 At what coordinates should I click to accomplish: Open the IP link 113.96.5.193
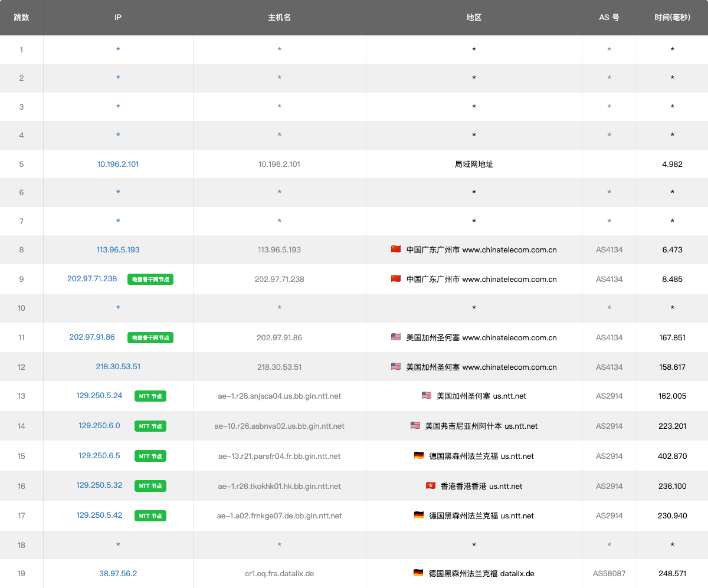point(118,249)
